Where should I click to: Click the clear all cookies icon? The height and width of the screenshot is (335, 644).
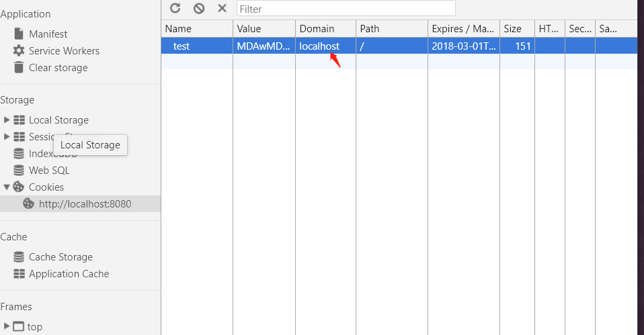click(x=199, y=8)
